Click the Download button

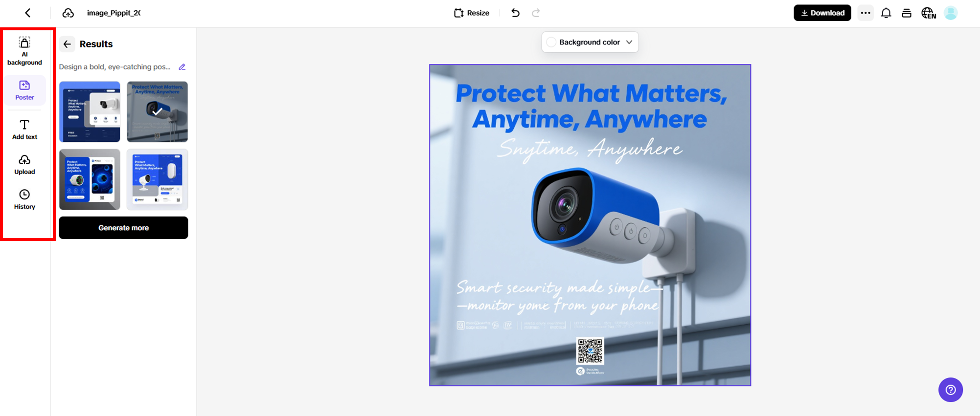coord(822,13)
